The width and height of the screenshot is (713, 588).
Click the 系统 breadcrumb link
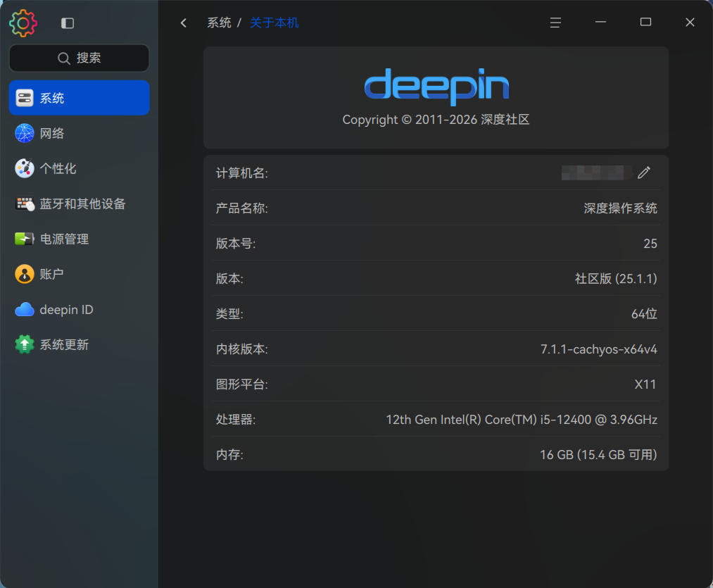coord(219,23)
